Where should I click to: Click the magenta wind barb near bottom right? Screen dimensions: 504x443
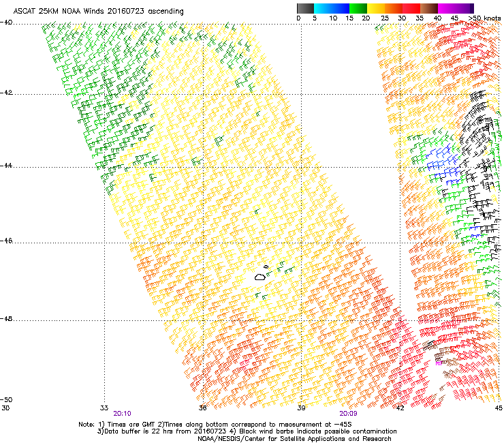[438, 363]
